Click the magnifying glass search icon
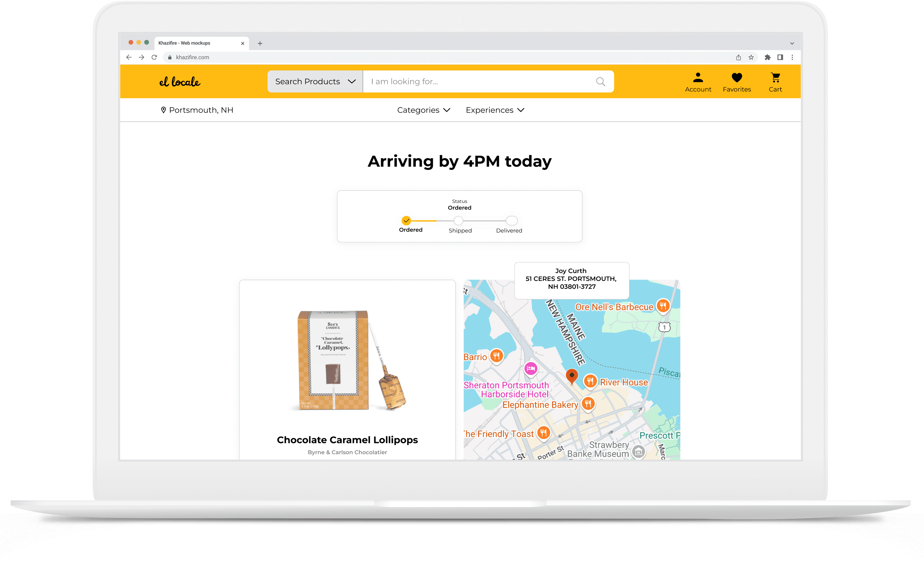The image size is (924, 569). 600,82
